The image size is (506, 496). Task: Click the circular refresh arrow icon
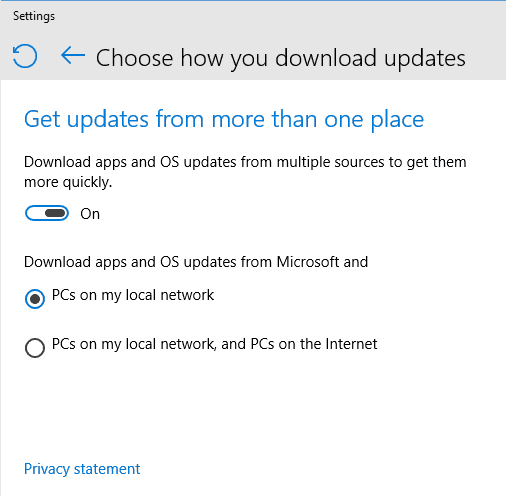pyautogui.click(x=25, y=56)
